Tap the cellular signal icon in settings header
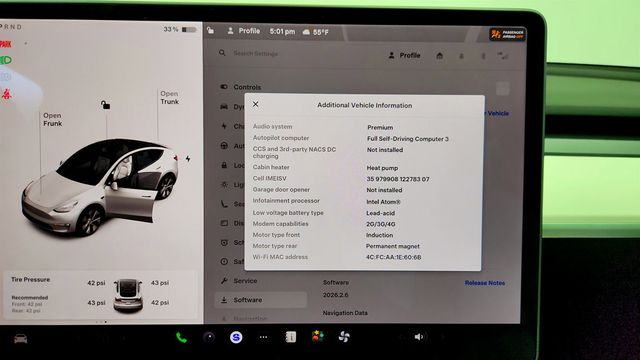The image size is (640, 360). point(502,56)
